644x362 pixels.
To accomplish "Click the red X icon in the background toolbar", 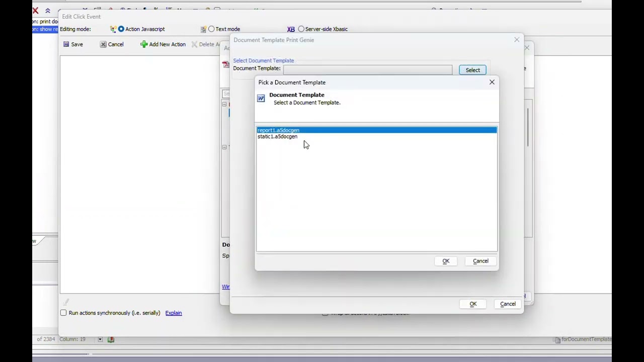I will click(35, 11).
